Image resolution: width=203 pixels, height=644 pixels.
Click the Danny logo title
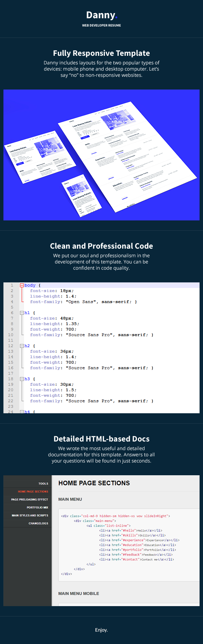tap(100, 15)
